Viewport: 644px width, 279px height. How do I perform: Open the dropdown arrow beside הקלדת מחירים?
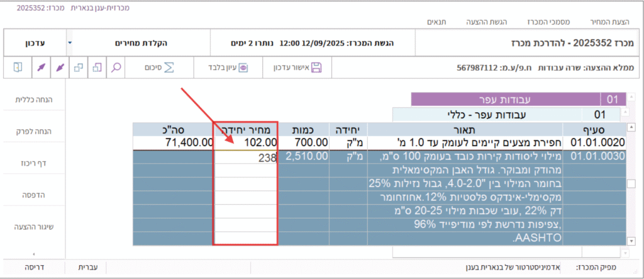(x=70, y=44)
